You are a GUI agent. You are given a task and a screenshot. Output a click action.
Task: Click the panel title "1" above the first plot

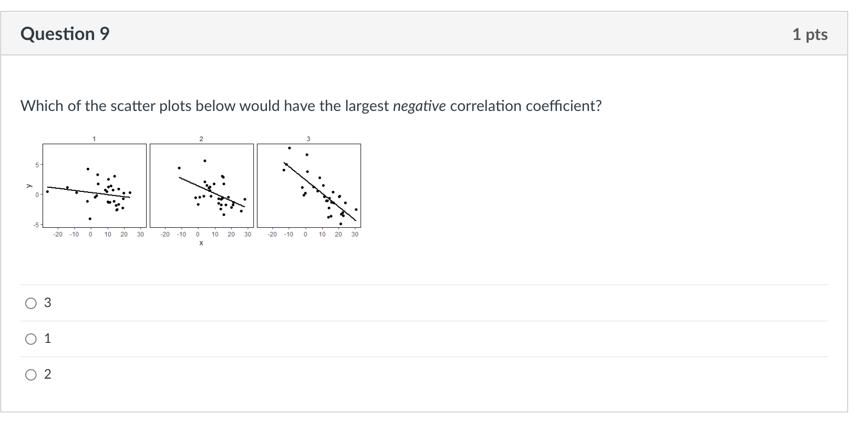(94, 139)
